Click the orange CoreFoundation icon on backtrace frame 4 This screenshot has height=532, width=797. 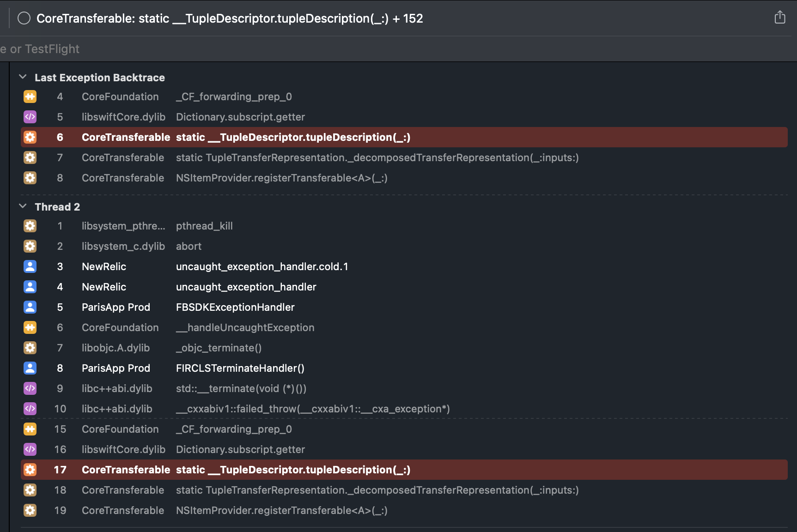coord(30,97)
